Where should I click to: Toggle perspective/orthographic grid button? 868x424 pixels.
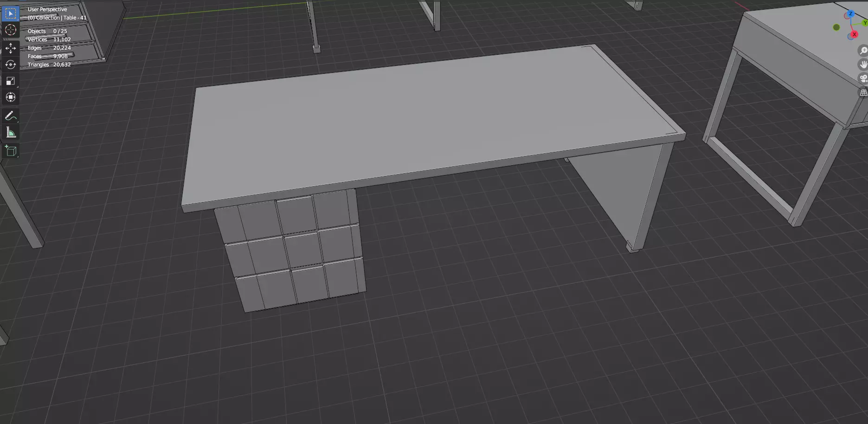coord(863,93)
